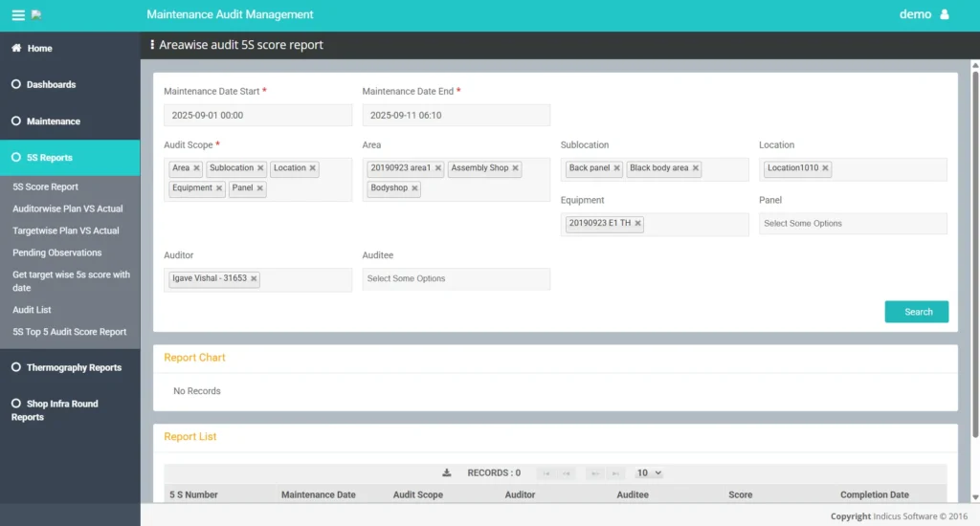Remove Location tag from Audit Scope
980x526 pixels.
click(x=313, y=168)
